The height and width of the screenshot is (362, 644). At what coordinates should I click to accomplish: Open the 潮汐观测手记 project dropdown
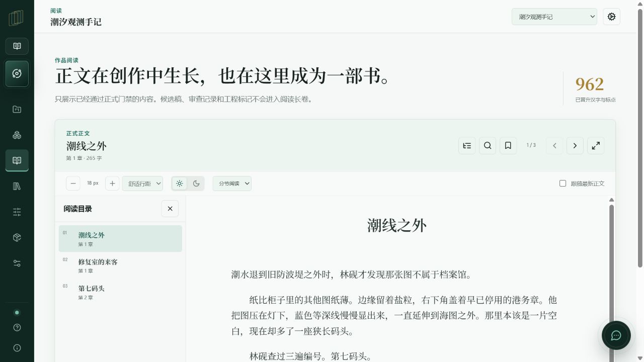554,17
